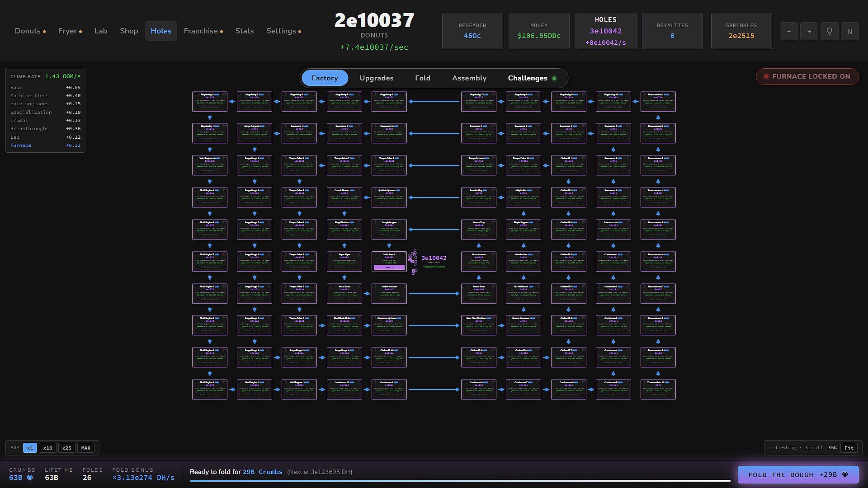Screen dimensions: 868x488
Task: Click the Money $106.55DDc stat panel
Action: 539,31
